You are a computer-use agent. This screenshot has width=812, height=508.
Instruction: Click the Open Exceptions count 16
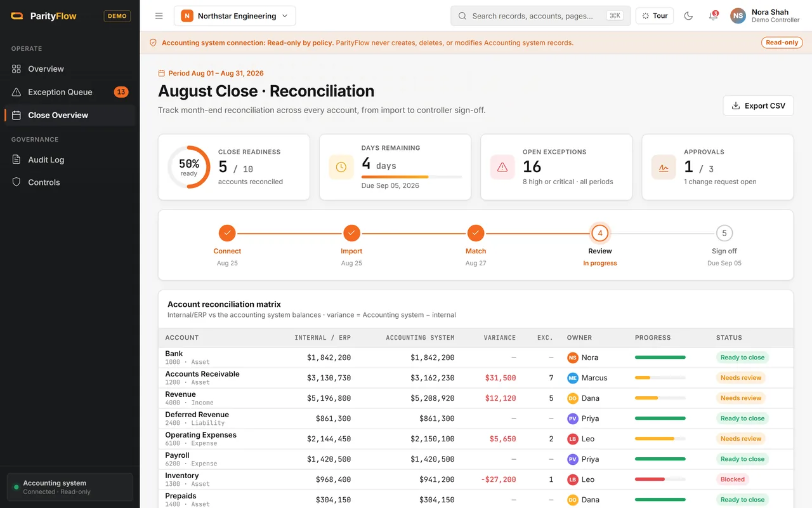[x=532, y=166]
